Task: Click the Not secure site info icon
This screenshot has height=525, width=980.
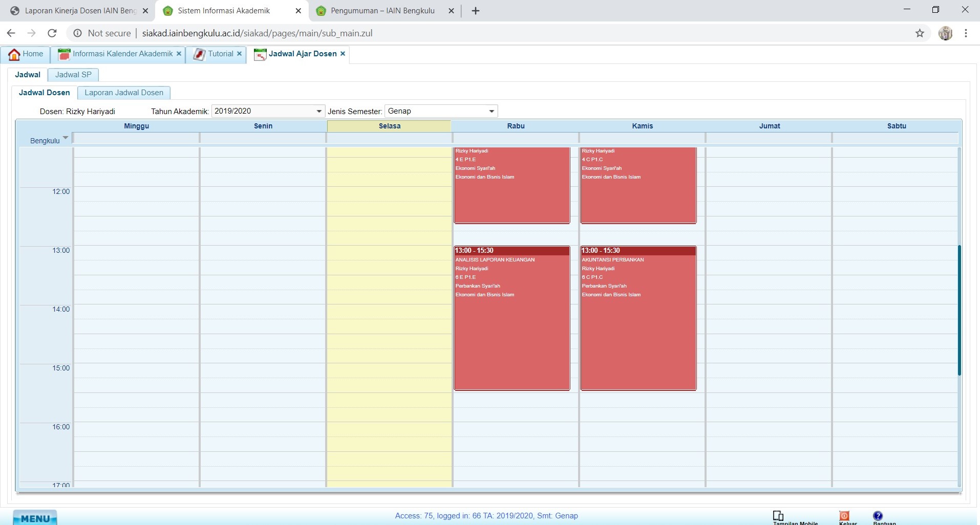Action: click(x=78, y=33)
